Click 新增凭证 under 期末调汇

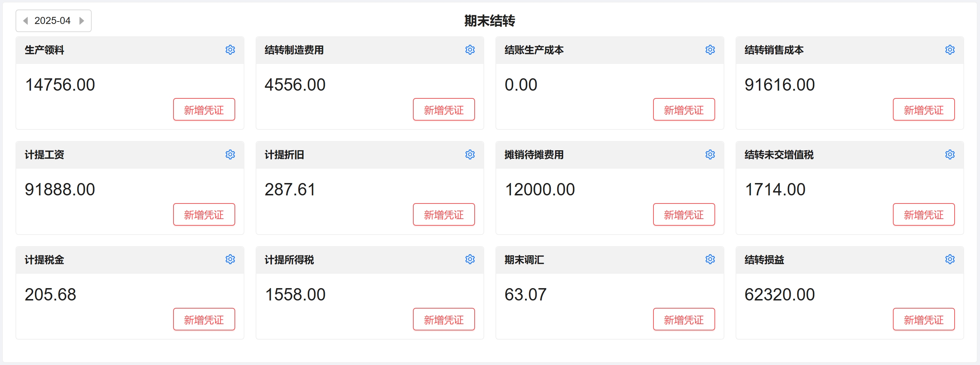pos(684,320)
